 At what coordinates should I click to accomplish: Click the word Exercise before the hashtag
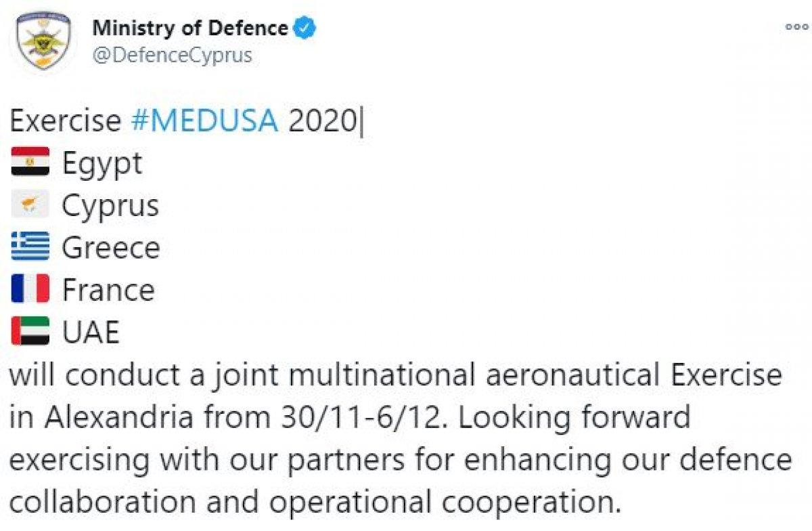(x=65, y=121)
